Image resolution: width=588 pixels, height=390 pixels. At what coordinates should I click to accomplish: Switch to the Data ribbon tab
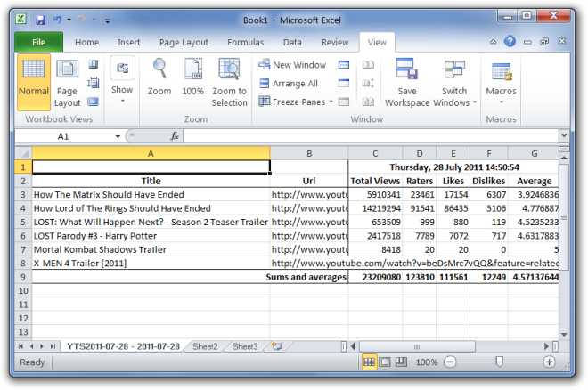point(292,43)
